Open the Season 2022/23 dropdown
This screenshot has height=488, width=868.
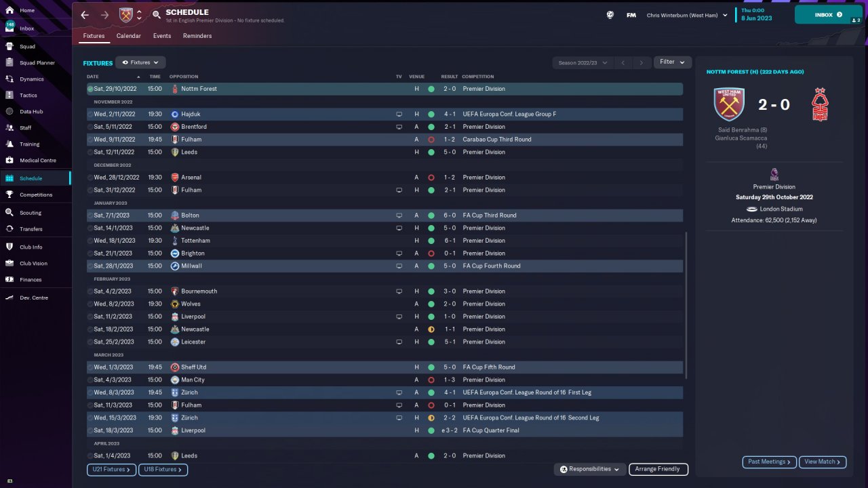(583, 63)
